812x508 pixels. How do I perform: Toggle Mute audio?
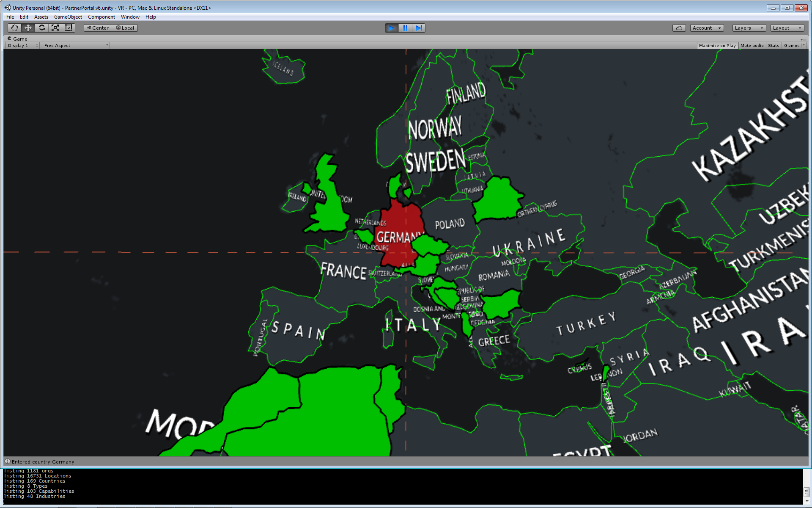point(752,46)
